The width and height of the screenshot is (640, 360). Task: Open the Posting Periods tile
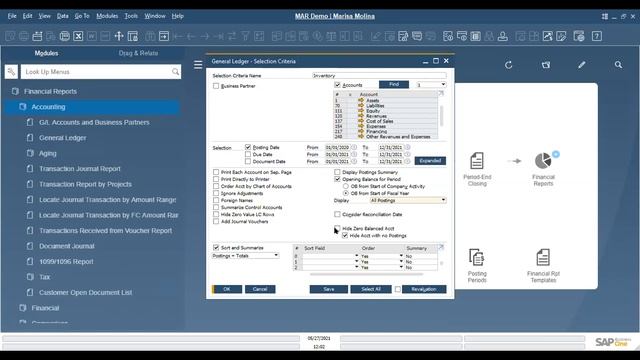(x=477, y=266)
